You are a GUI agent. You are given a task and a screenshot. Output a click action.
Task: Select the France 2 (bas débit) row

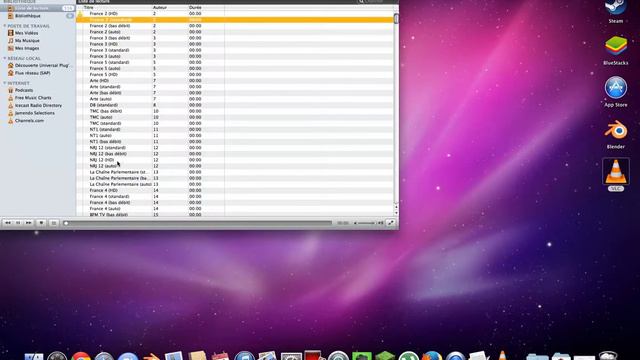(235, 26)
